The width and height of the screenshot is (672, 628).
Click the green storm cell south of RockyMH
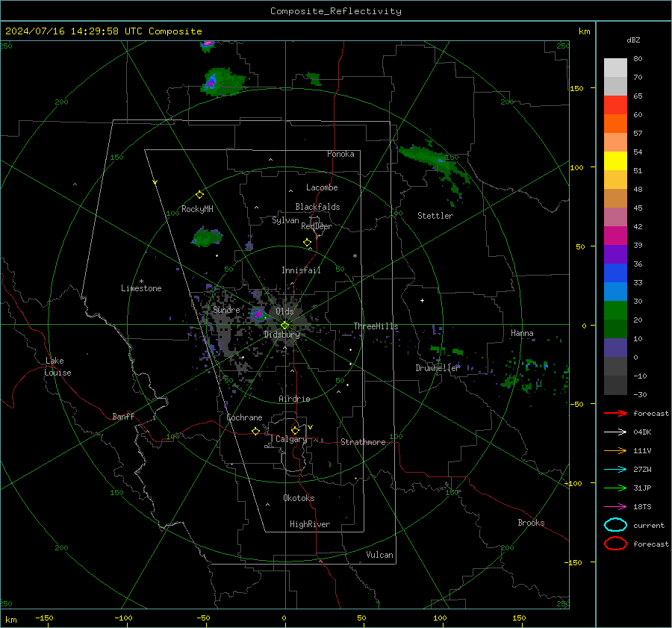coord(208,237)
